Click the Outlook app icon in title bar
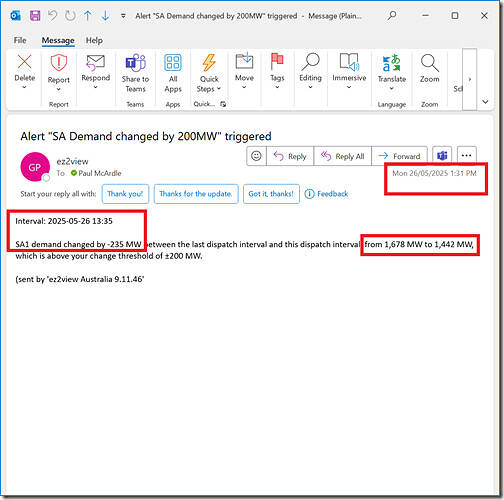Viewport: 504px width, 500px height. [x=15, y=16]
